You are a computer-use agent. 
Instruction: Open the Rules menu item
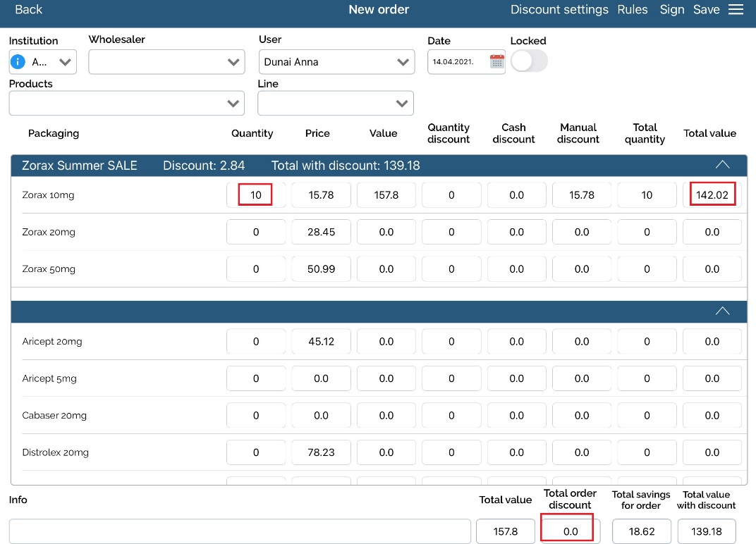633,9
